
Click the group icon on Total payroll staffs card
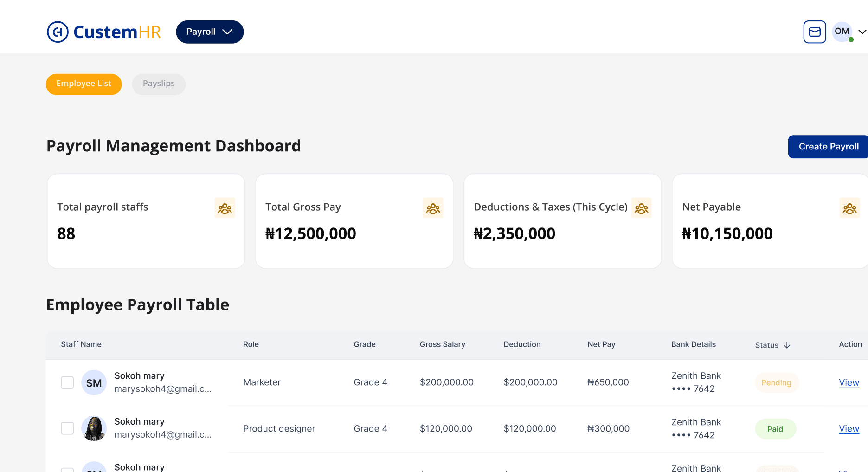point(225,208)
